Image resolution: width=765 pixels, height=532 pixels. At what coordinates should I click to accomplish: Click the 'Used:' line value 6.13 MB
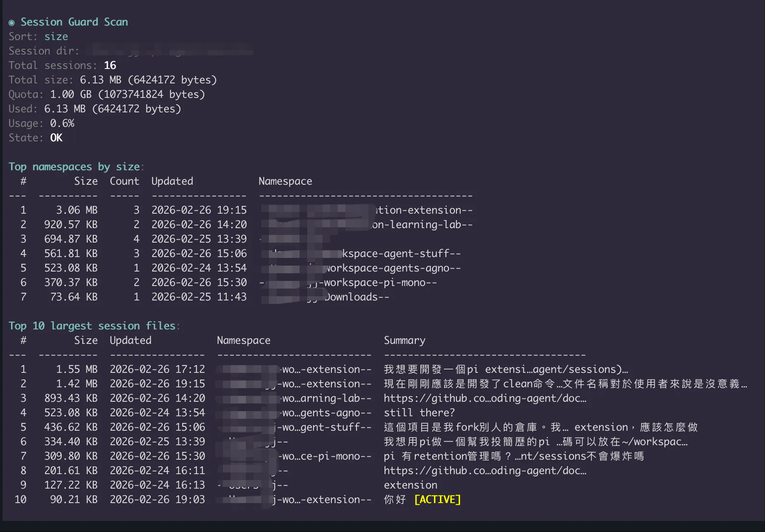pyautogui.click(x=65, y=109)
